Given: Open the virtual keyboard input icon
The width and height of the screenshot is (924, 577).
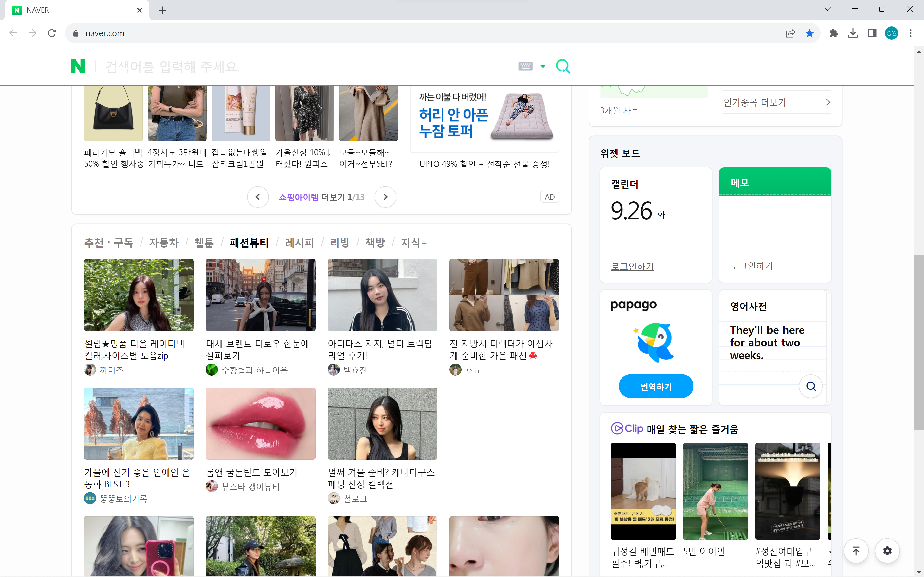Looking at the screenshot, I should (x=525, y=66).
